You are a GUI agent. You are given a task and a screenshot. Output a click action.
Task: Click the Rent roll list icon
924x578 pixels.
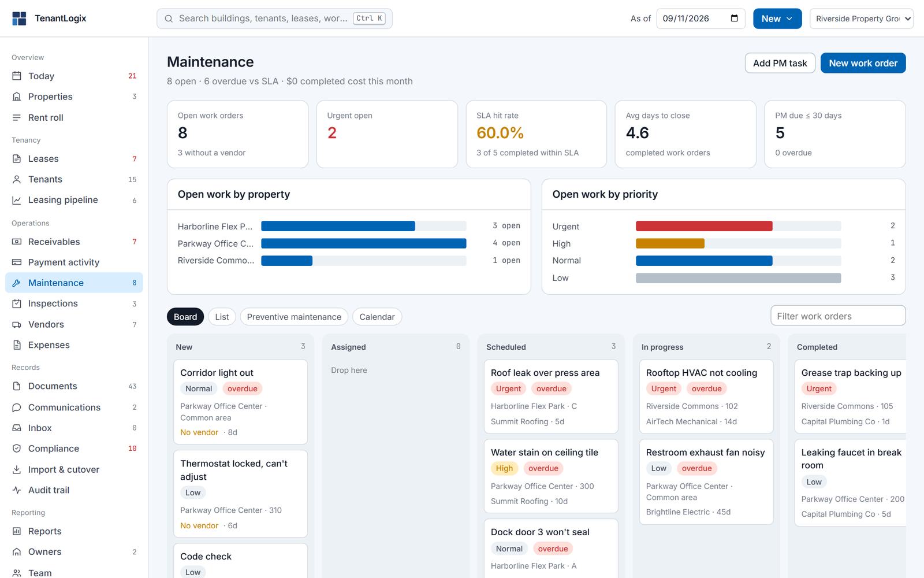(17, 117)
